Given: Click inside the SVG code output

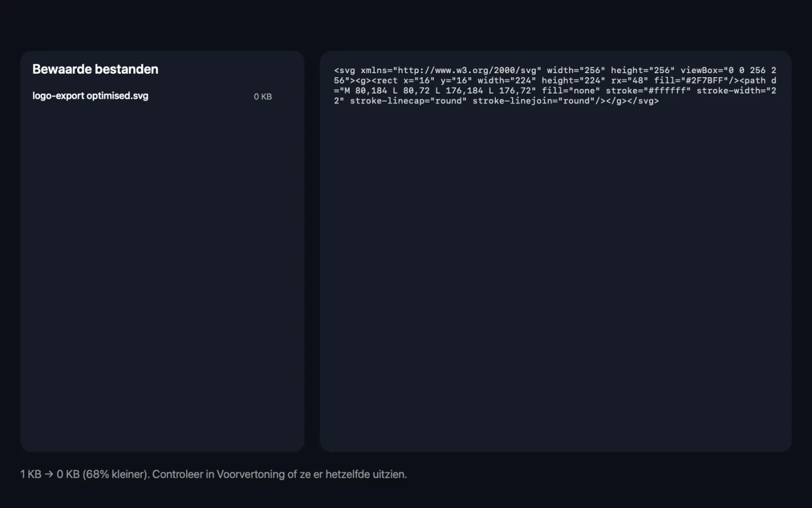Looking at the screenshot, I should pos(555,85).
